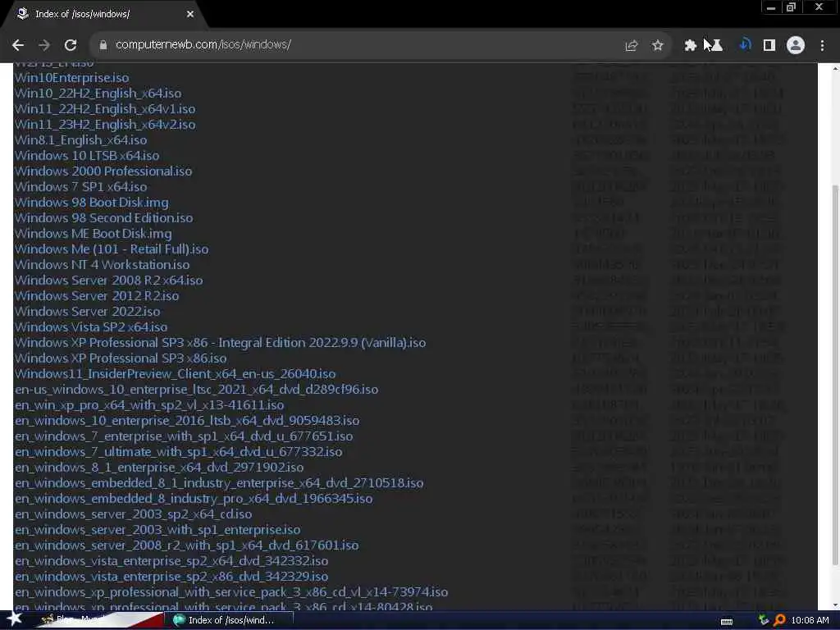Open the media controls music icon
Image resolution: width=840 pixels, height=630 pixels.
click(x=745, y=44)
